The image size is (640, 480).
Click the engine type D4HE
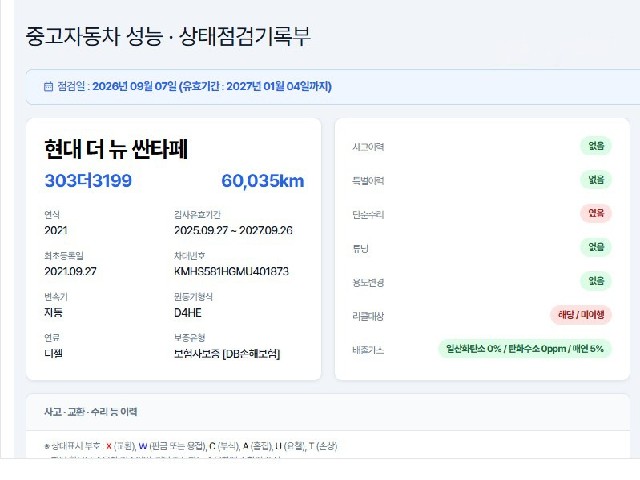point(188,313)
